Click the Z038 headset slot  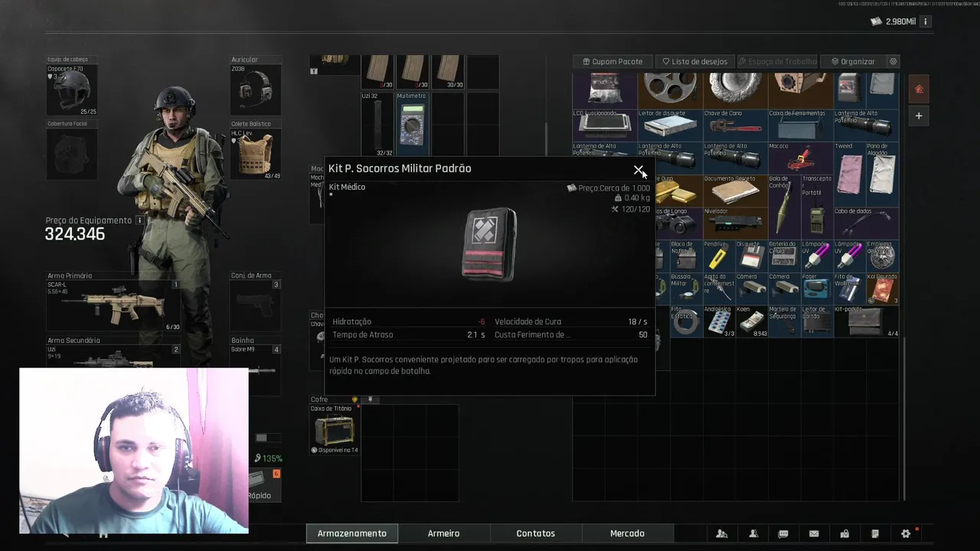(x=256, y=90)
